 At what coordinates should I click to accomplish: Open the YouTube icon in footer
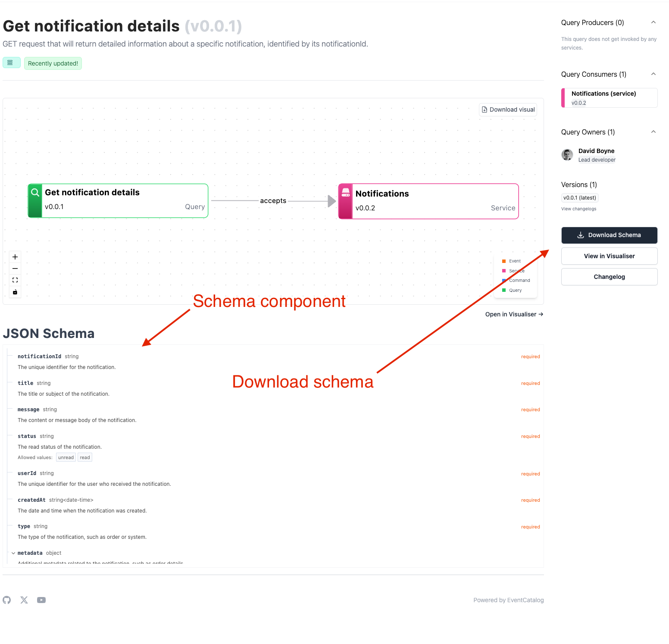click(41, 600)
